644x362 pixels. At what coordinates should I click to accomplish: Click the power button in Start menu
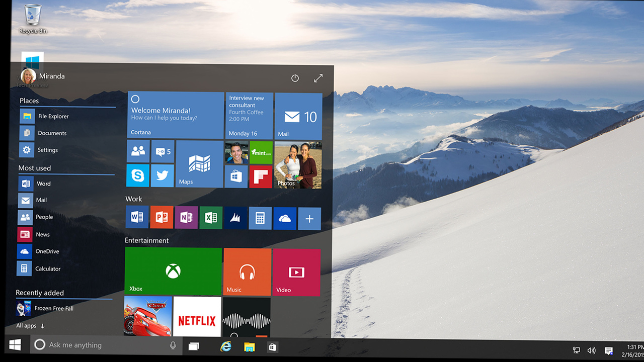[x=295, y=78]
